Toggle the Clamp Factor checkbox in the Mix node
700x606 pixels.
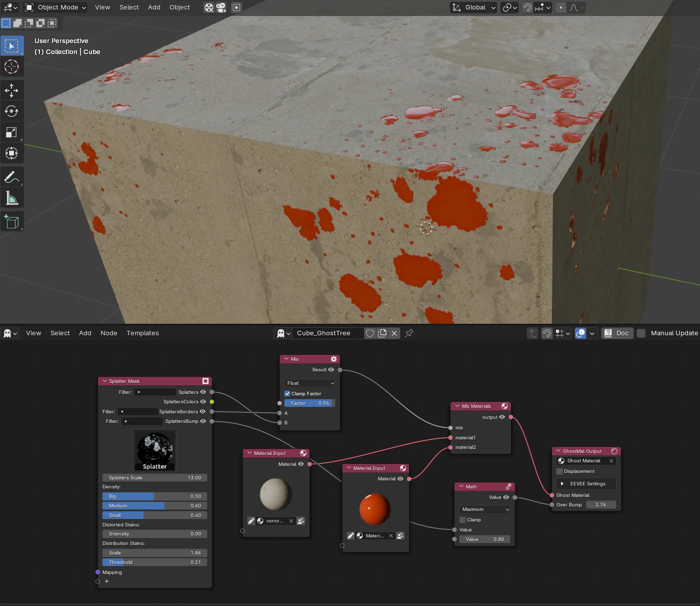(x=287, y=393)
